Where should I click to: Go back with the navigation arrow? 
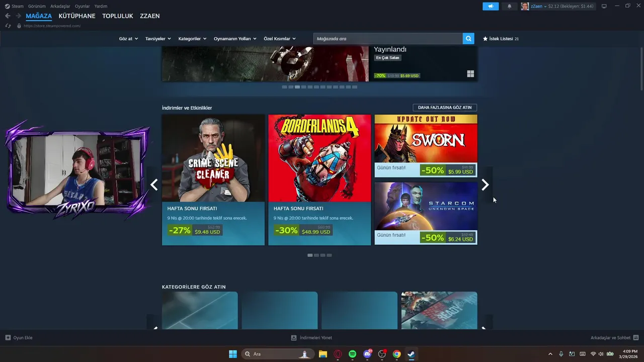point(8,16)
